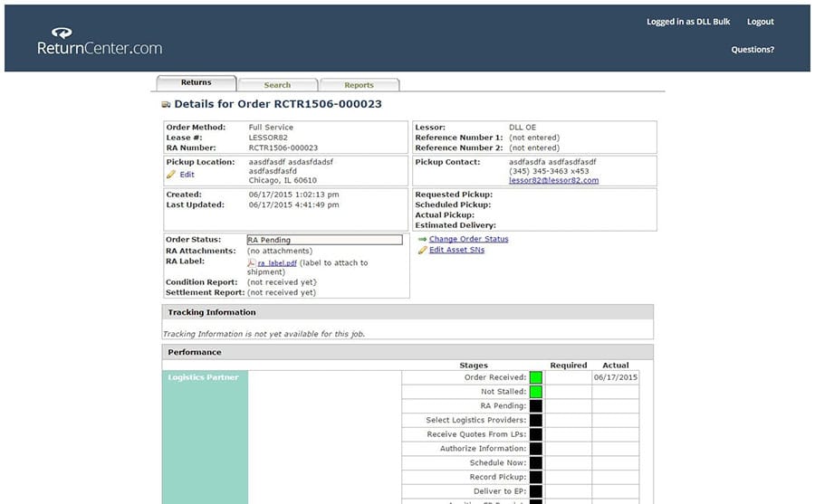
Task: Click the (no attachments) text
Action: tap(280, 251)
